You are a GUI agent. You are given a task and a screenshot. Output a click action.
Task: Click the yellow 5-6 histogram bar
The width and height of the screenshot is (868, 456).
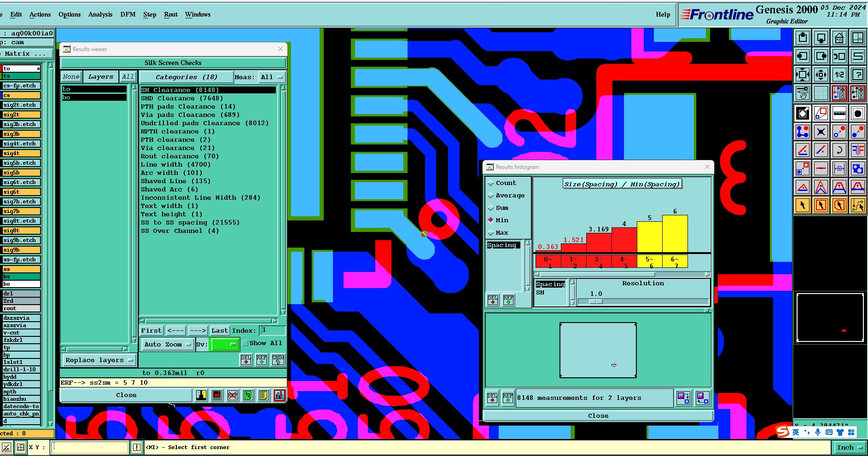649,237
